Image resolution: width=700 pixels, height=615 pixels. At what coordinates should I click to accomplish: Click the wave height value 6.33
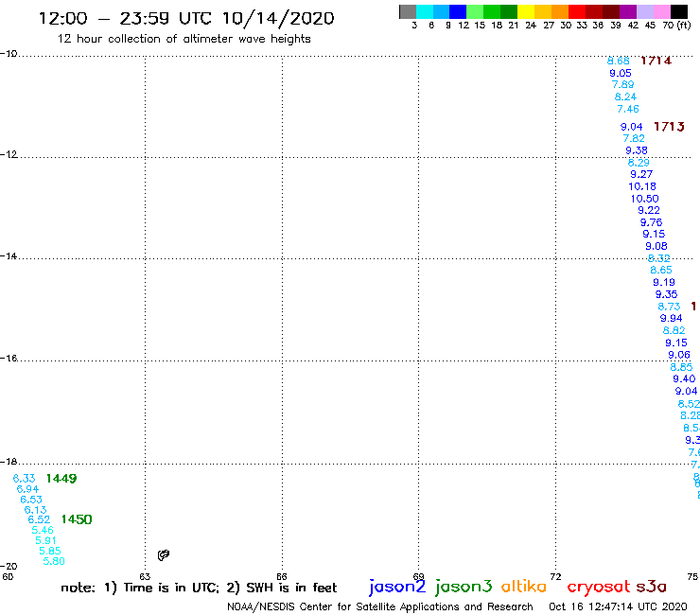pyautogui.click(x=24, y=479)
